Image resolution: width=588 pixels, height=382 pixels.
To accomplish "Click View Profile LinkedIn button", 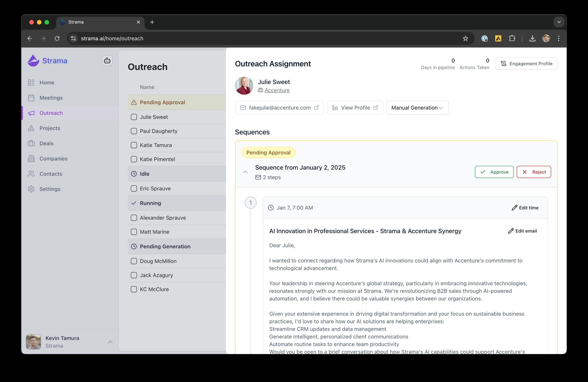I will (355, 108).
